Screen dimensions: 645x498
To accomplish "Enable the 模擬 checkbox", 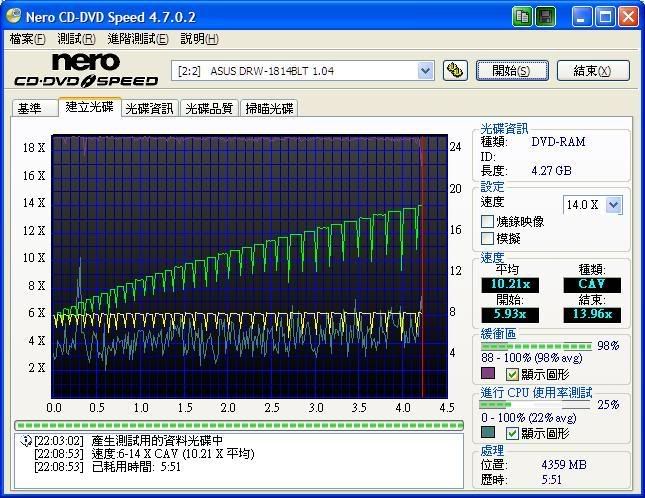I will (x=487, y=238).
